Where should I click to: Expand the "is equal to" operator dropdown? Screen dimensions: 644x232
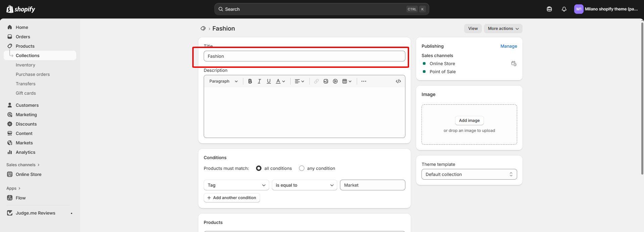click(x=304, y=185)
